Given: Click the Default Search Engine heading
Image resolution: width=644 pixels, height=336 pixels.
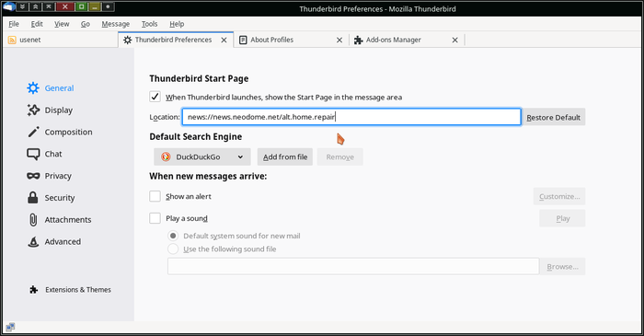Looking at the screenshot, I should 195,137.
